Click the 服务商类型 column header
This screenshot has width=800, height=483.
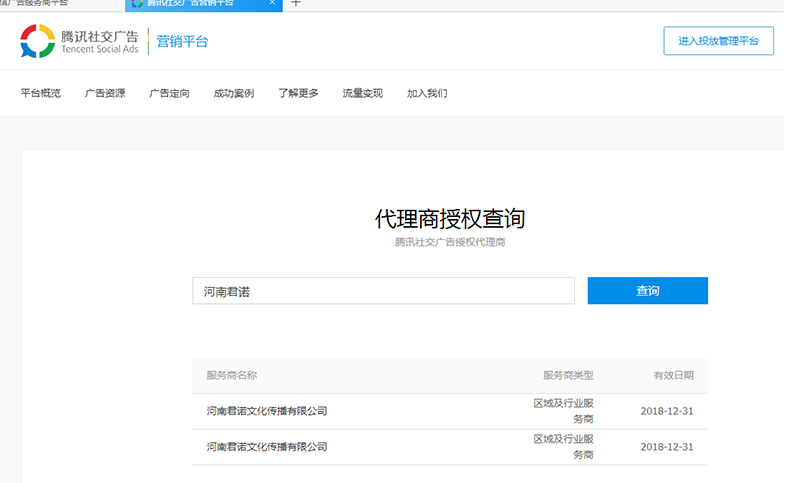568,375
